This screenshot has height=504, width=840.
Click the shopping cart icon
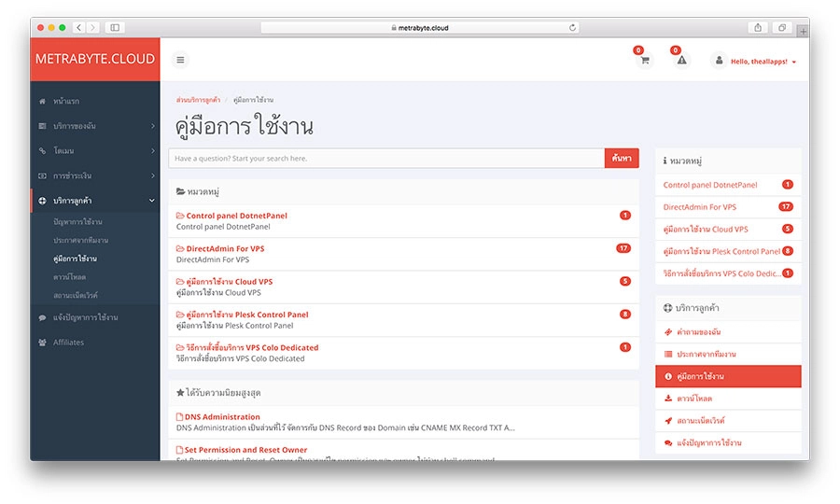tap(644, 60)
